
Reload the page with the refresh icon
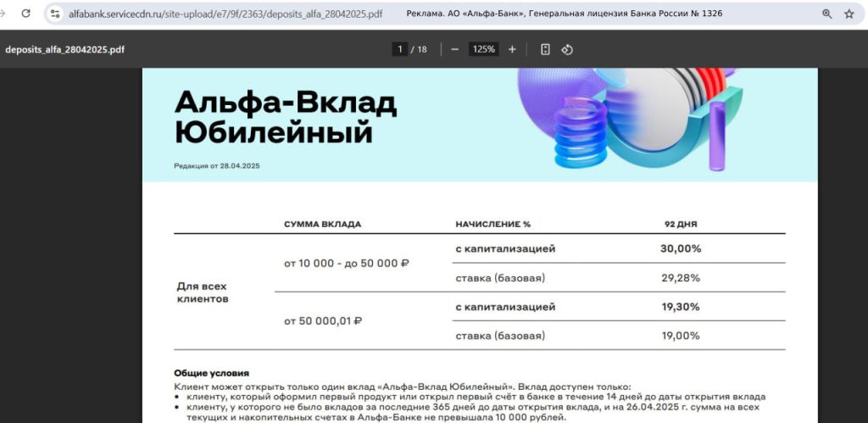point(25,14)
